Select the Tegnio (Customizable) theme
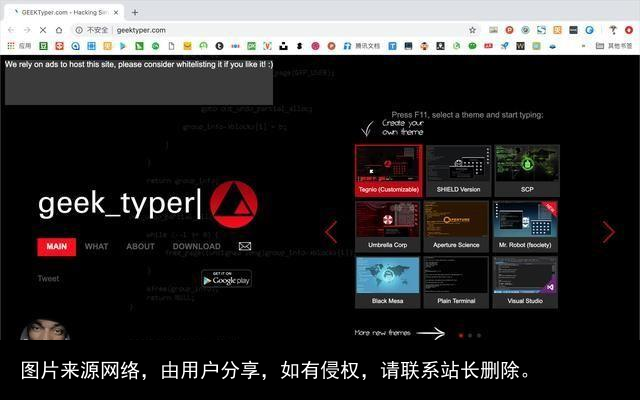640x400 pixels. tap(389, 171)
